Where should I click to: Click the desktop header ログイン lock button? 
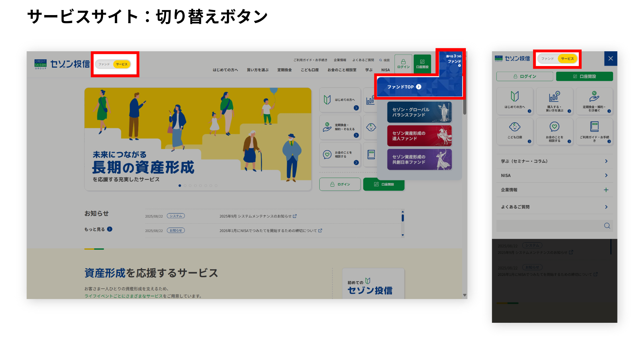pyautogui.click(x=404, y=64)
